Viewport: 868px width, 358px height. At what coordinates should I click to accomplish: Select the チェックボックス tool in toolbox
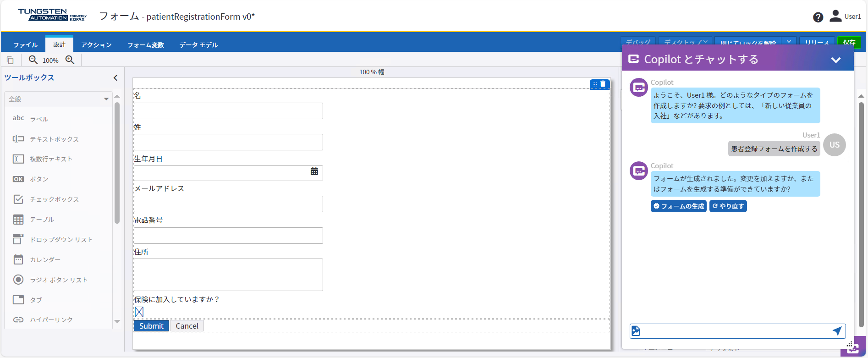tap(54, 199)
